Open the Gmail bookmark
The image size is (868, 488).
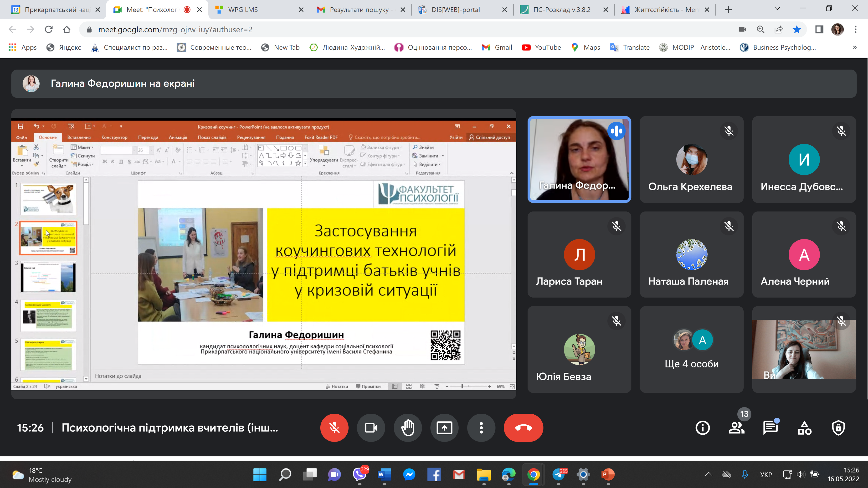497,47
